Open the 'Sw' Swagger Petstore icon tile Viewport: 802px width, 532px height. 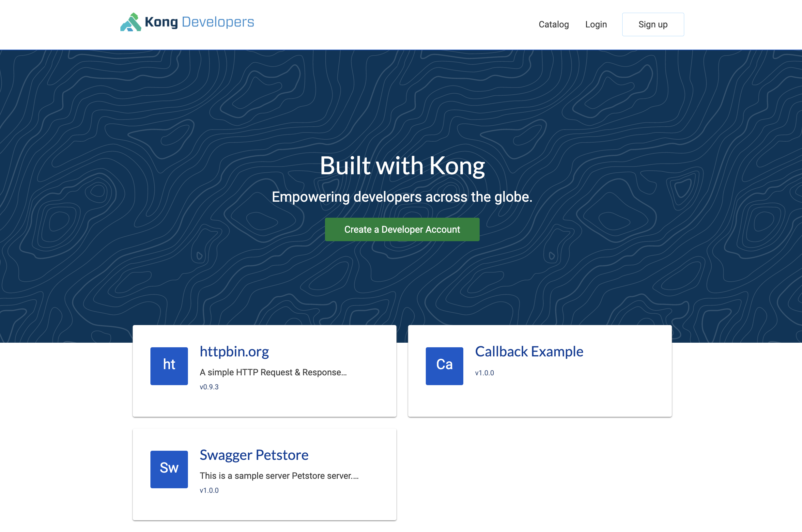[x=169, y=469]
